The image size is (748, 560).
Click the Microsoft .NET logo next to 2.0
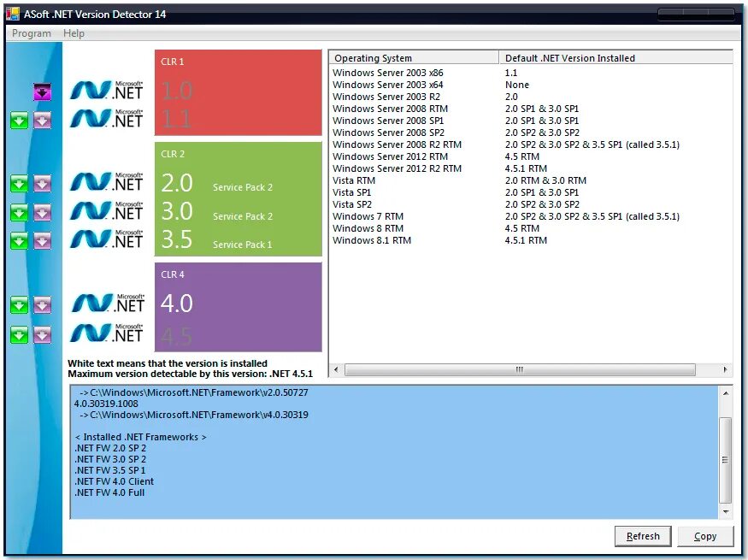point(106,182)
